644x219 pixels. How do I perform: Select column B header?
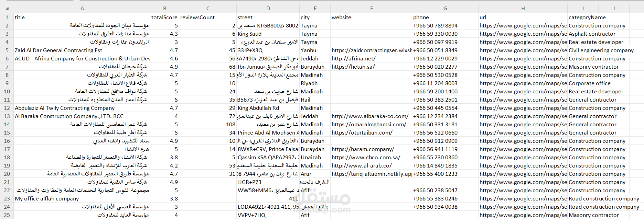coord(164,8)
